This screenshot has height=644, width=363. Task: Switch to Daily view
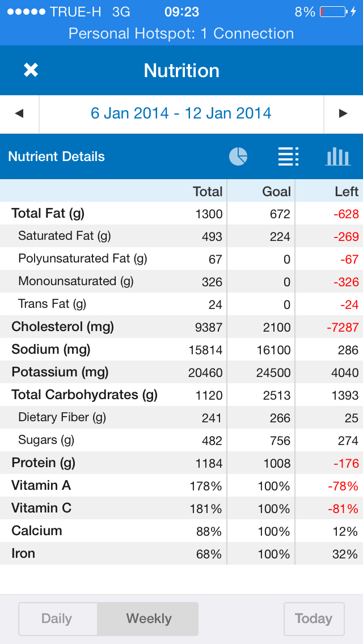click(57, 618)
